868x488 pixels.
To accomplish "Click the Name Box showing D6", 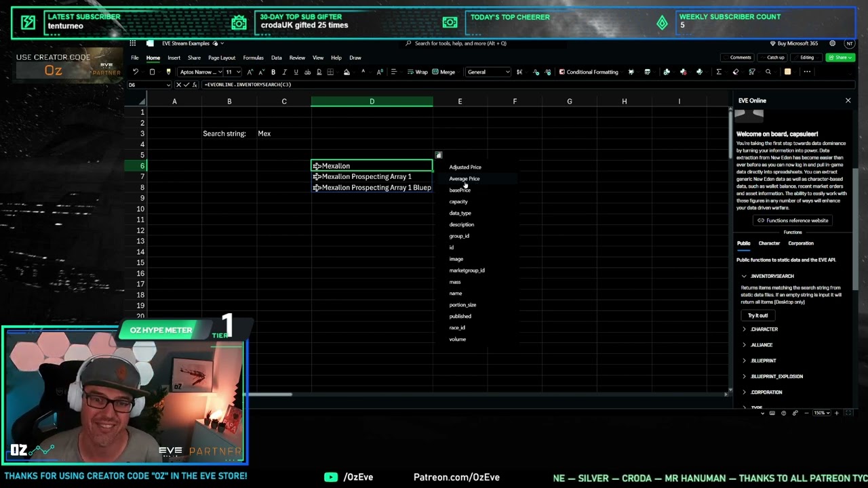I will [x=149, y=85].
